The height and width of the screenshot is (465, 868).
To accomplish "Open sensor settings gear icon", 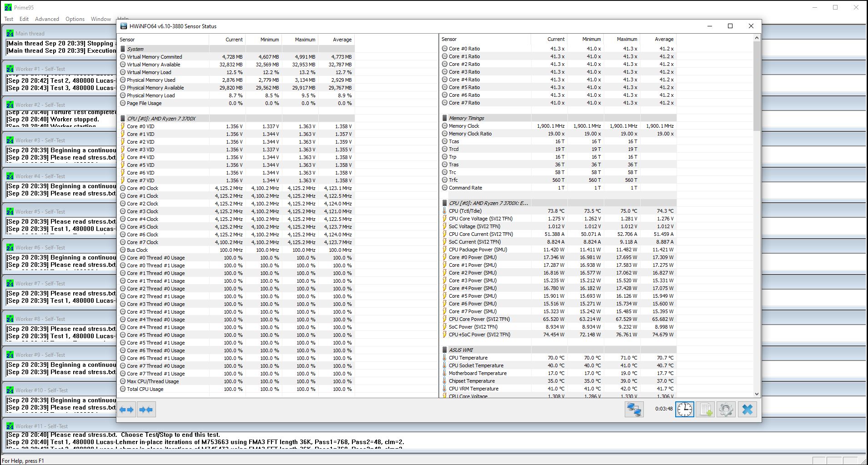I will tap(726, 410).
